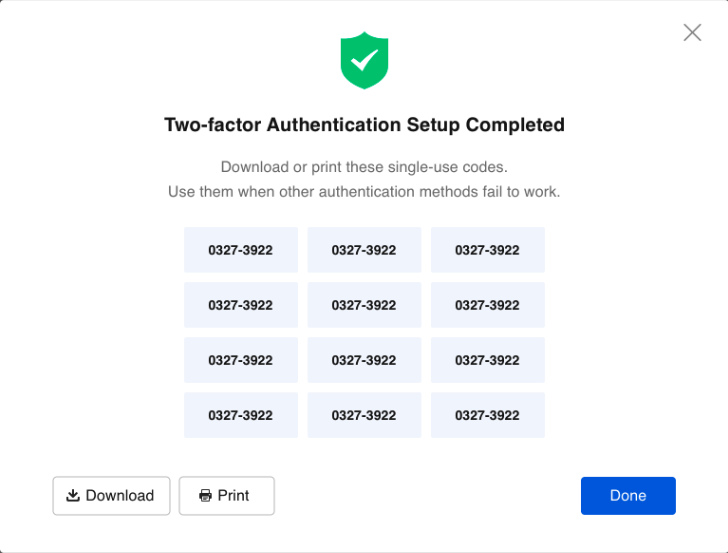Screen dimensions: 728x553
Task: Select the last code in the bottom row
Action: [x=487, y=415]
